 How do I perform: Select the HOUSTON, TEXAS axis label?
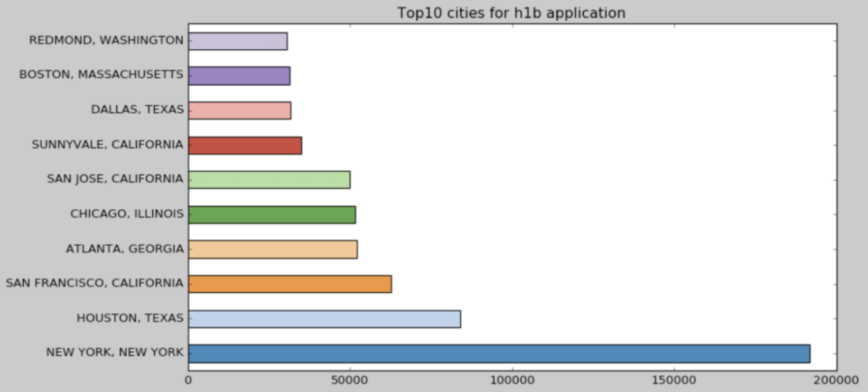point(130,319)
